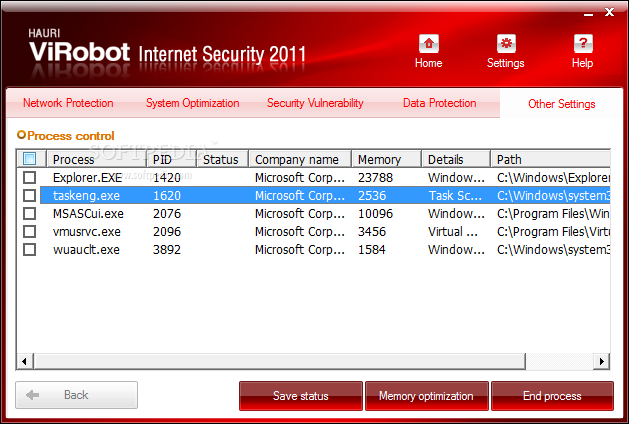This screenshot has width=629, height=424.
Task: Sort by Path column header
Action: pyautogui.click(x=550, y=159)
